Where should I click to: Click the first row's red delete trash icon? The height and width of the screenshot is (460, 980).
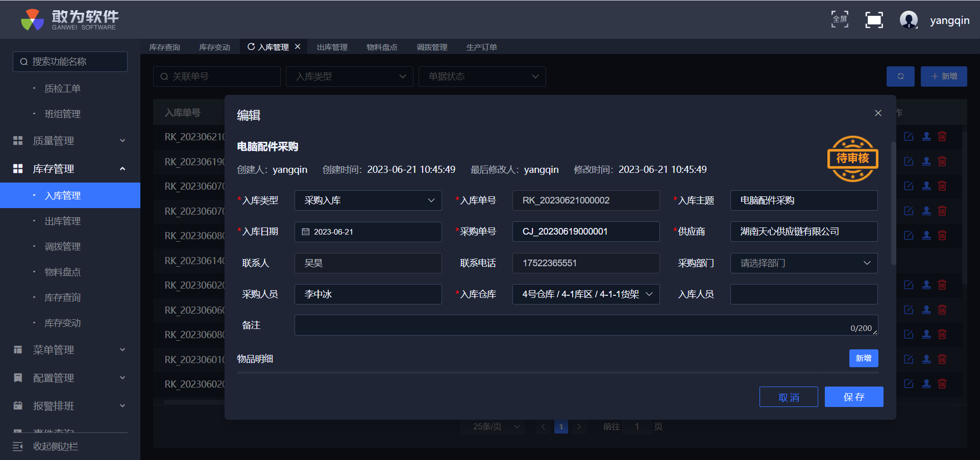click(x=942, y=137)
